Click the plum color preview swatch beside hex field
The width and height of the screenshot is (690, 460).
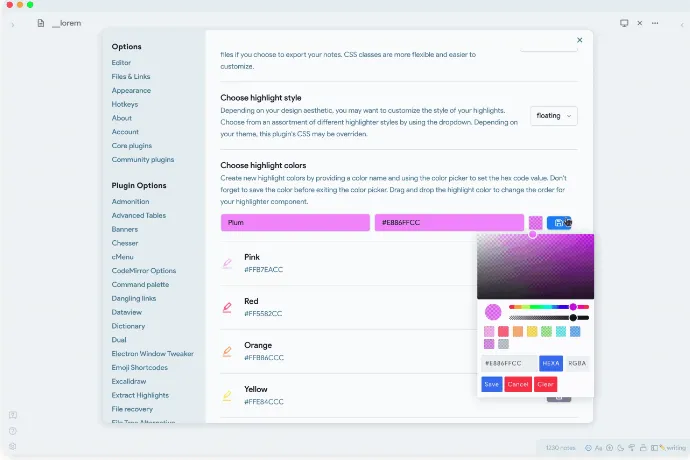pyautogui.click(x=536, y=223)
